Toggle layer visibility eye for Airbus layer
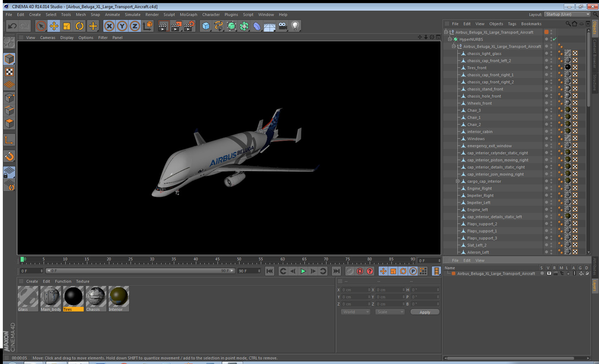 point(549,274)
